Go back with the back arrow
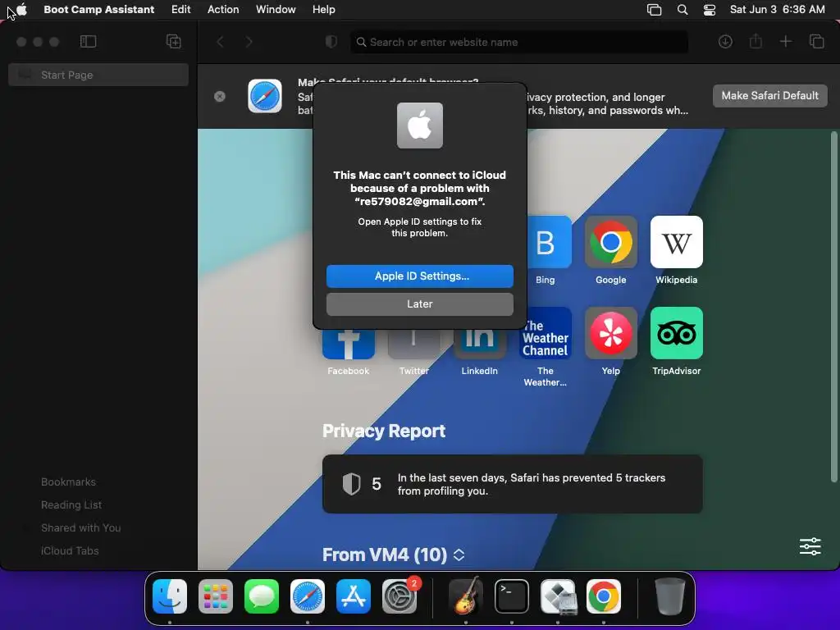Viewport: 840px width, 630px height. 220,42
